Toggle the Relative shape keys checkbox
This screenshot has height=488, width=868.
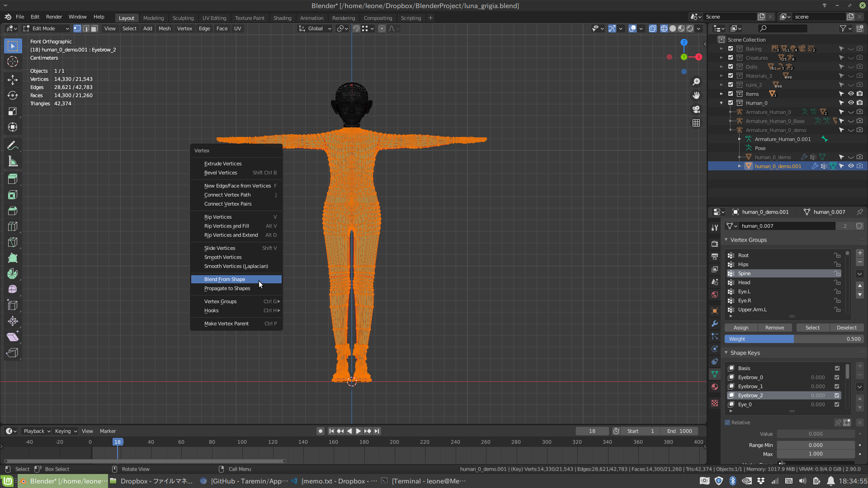click(727, 422)
